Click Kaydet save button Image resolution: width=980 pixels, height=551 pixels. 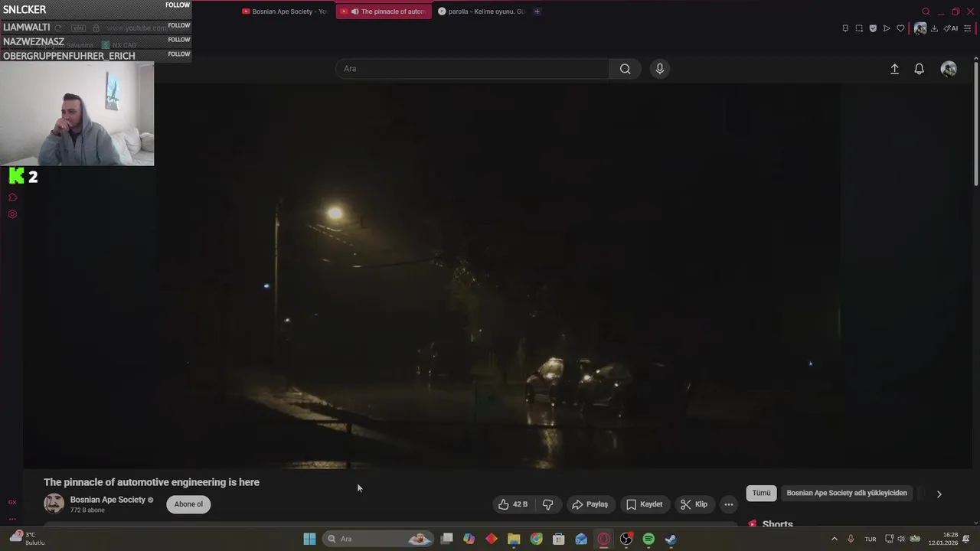coord(644,504)
